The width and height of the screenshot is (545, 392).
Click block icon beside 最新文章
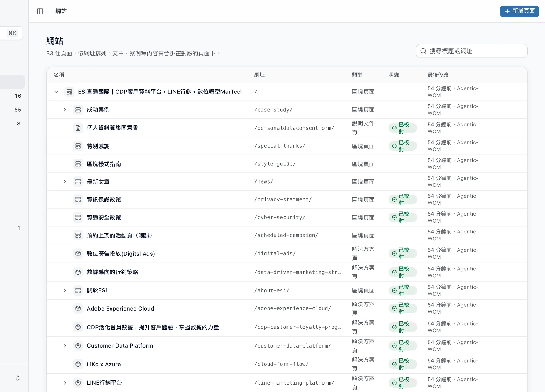click(x=78, y=182)
